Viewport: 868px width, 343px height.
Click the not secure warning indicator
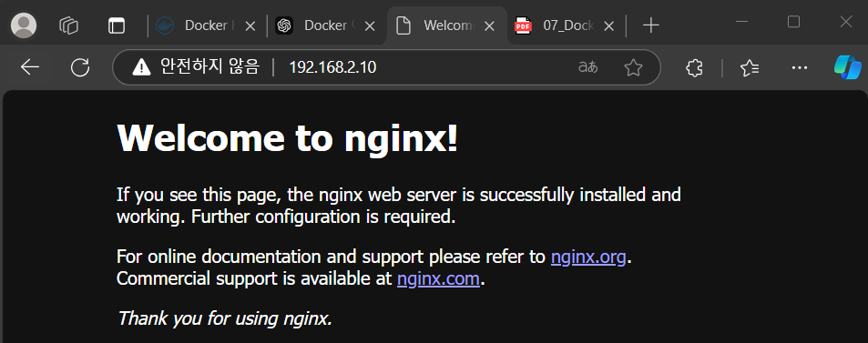point(196,67)
